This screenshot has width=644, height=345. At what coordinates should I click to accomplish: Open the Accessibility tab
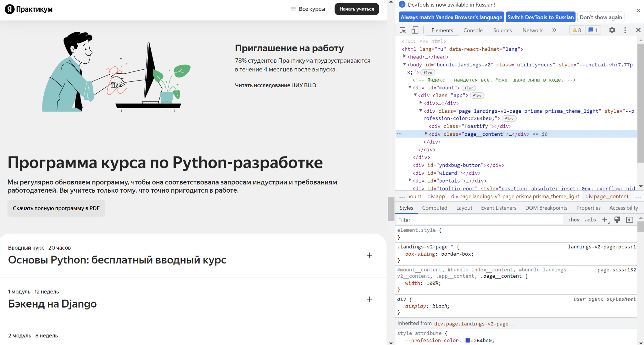click(624, 208)
